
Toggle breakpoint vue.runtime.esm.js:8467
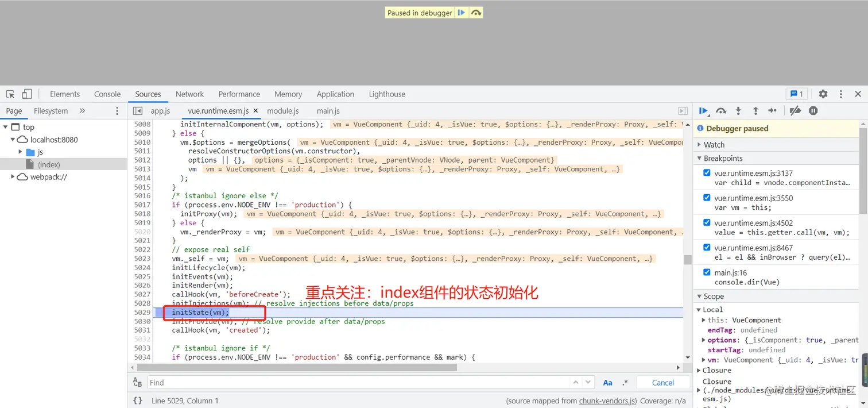point(707,247)
